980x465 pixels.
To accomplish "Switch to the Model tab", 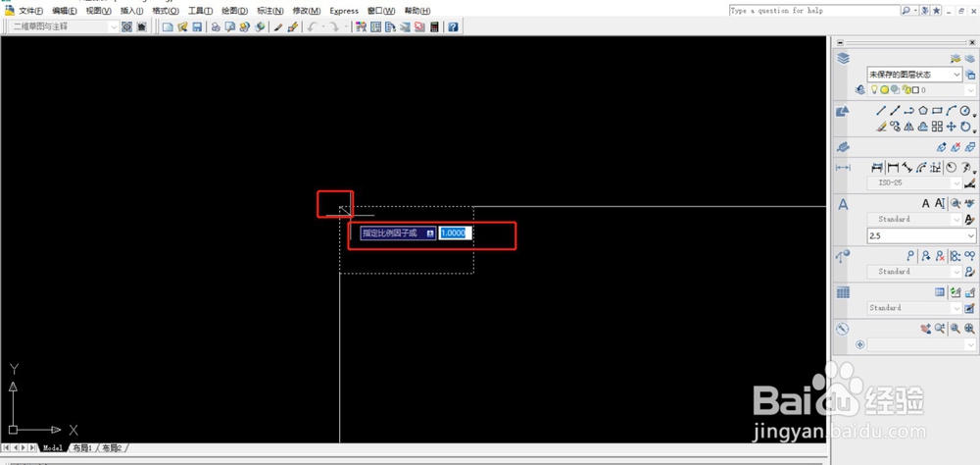I will (53, 448).
